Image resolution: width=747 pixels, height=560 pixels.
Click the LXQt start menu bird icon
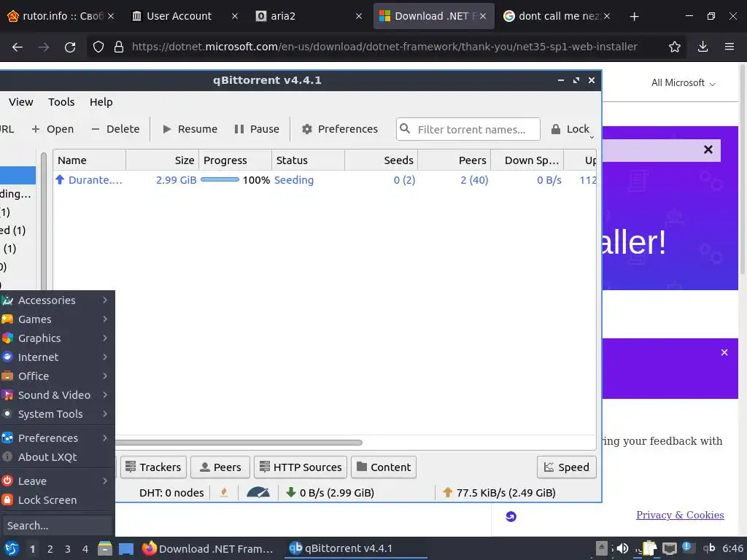click(12, 549)
